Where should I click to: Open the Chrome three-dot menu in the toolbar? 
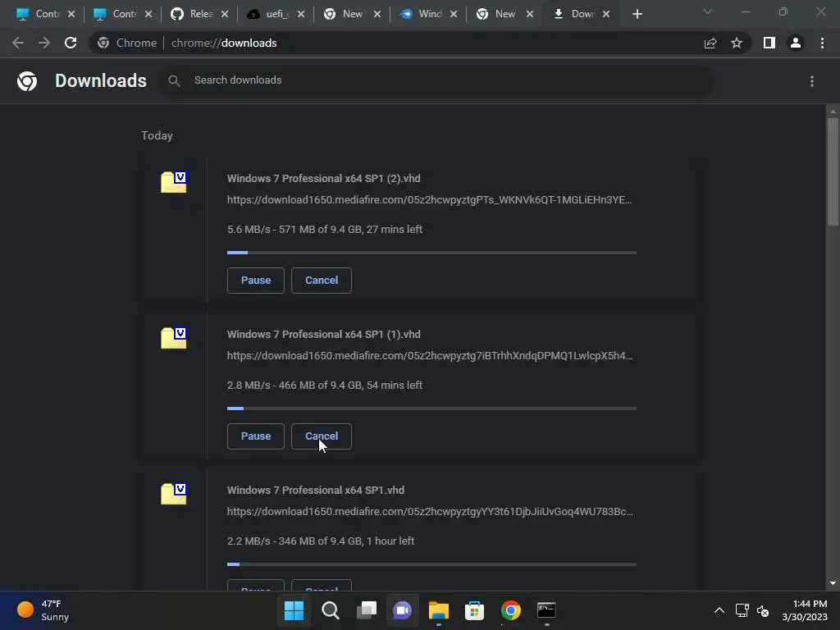[x=822, y=43]
